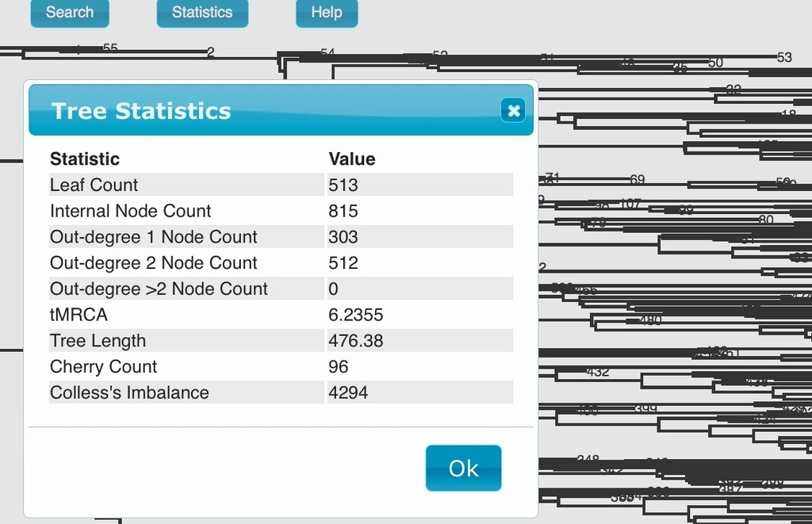
Task: Click tree node label 432
Action: coord(598,372)
